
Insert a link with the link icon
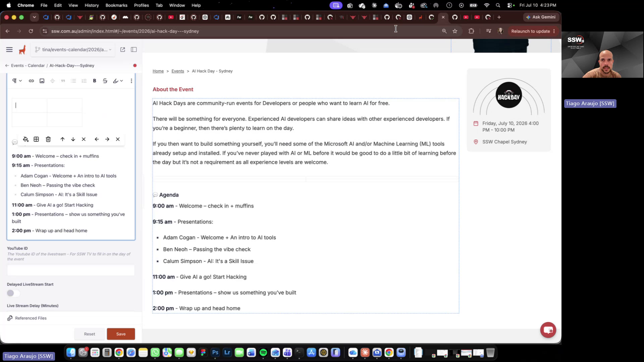[x=31, y=81]
